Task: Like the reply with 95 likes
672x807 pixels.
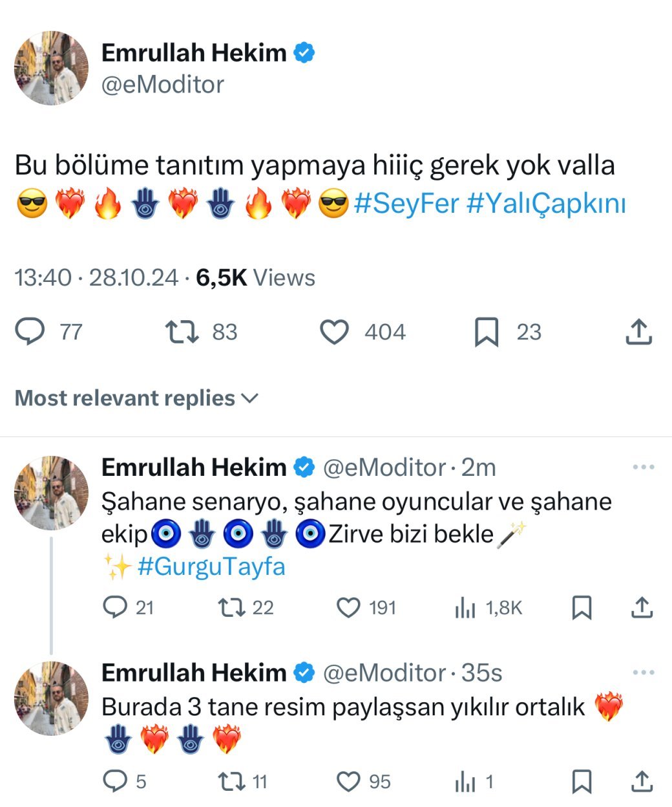Action: (349, 782)
